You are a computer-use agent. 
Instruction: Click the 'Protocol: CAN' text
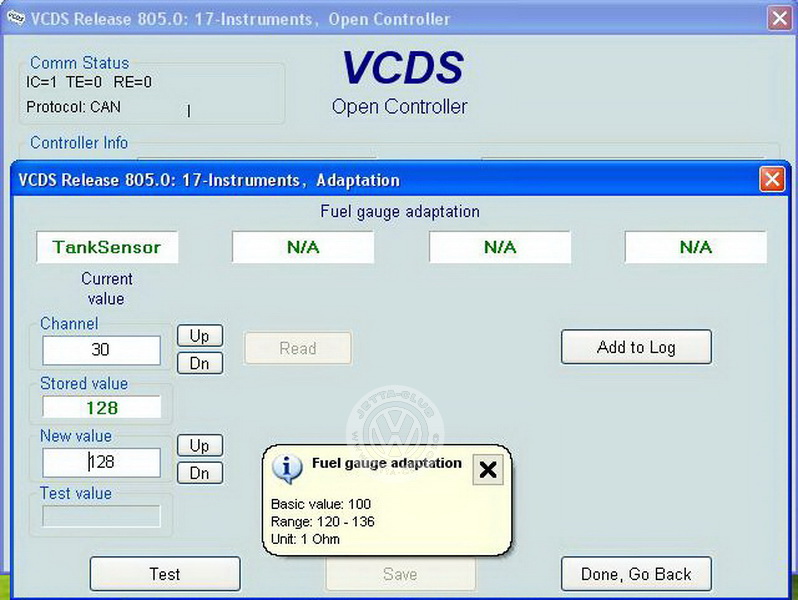pos(73,107)
